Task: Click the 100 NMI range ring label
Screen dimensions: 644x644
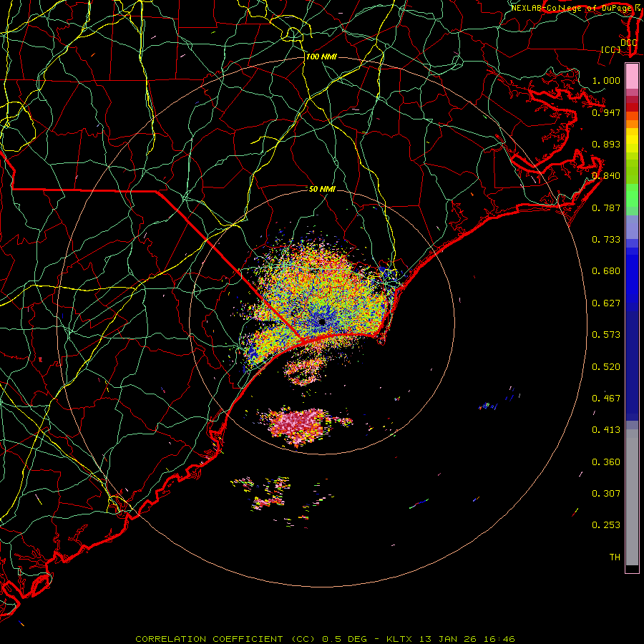Action: tap(321, 57)
